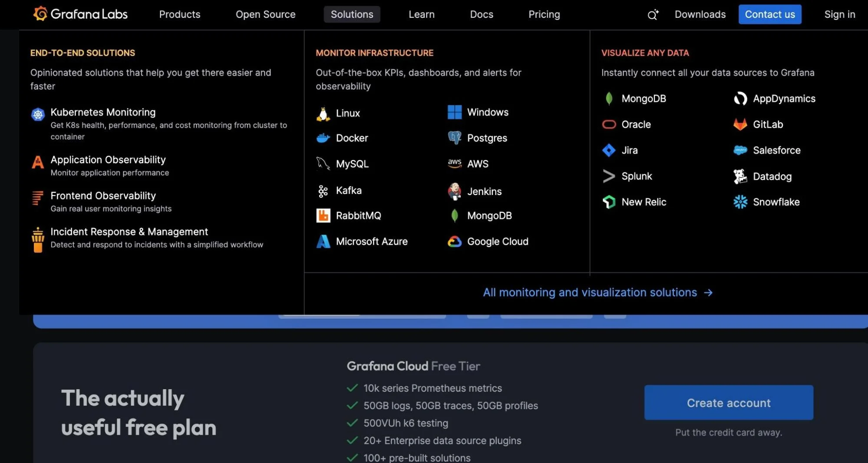Open All monitoring and visualization solutions link

(598, 292)
